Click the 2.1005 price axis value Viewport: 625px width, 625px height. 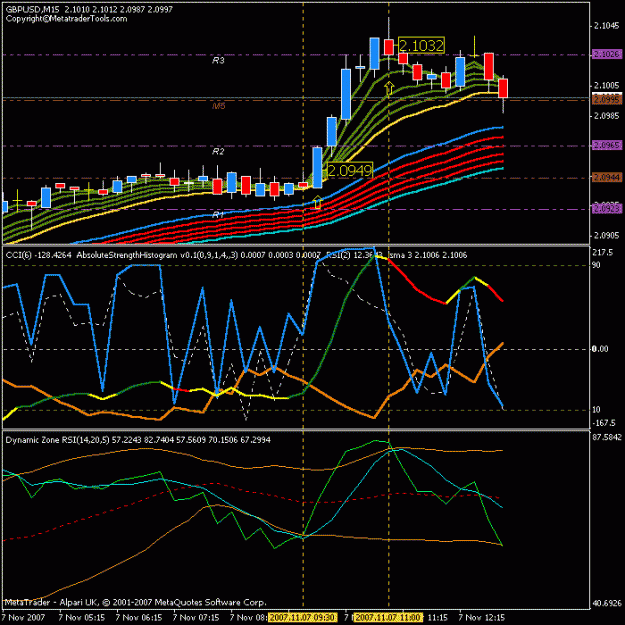pyautogui.click(x=607, y=85)
